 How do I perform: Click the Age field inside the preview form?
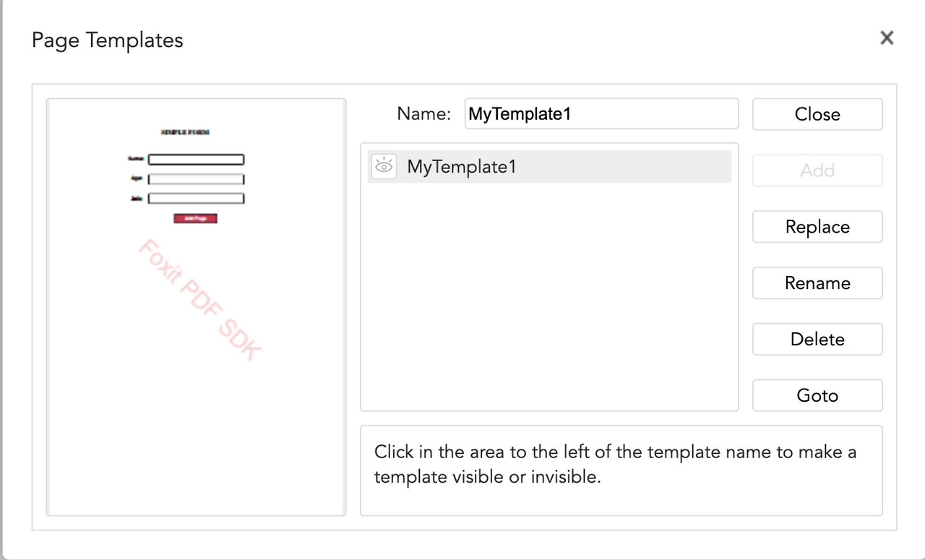[195, 179]
